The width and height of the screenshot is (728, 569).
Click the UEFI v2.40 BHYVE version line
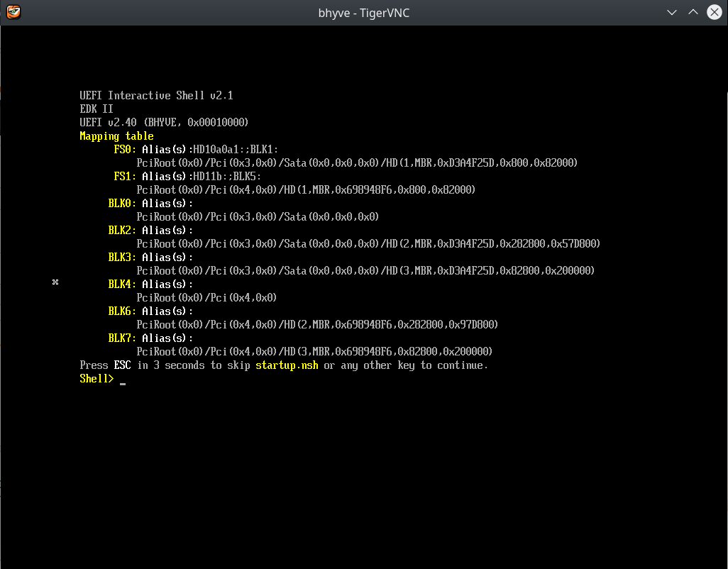(x=163, y=122)
